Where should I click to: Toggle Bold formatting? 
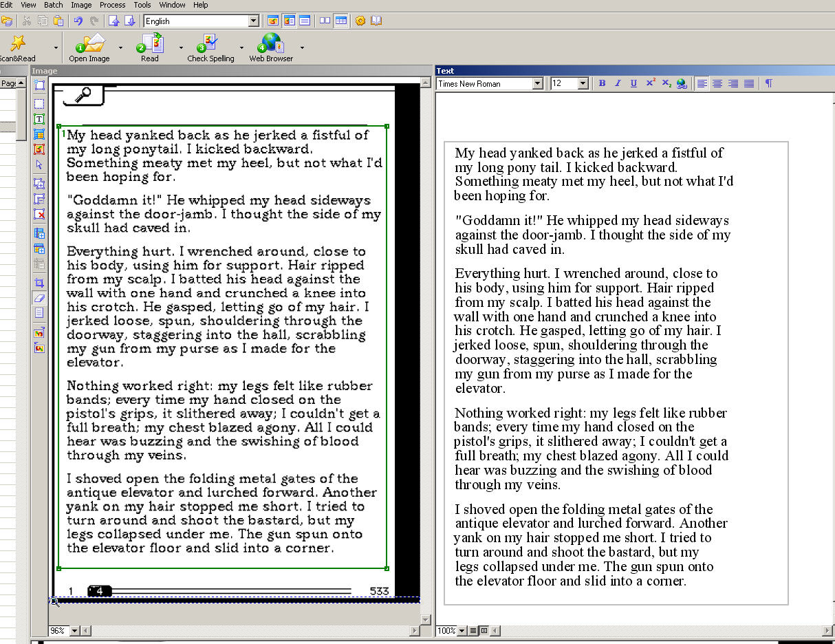pos(602,83)
